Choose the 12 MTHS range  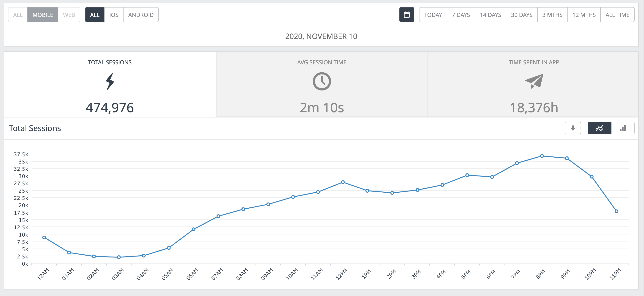tap(584, 15)
